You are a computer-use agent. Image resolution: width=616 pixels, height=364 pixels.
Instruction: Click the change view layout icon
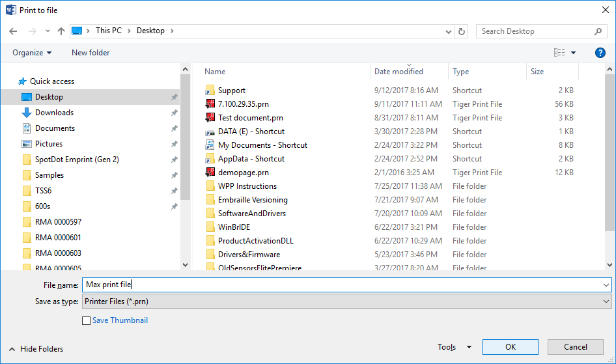point(559,53)
